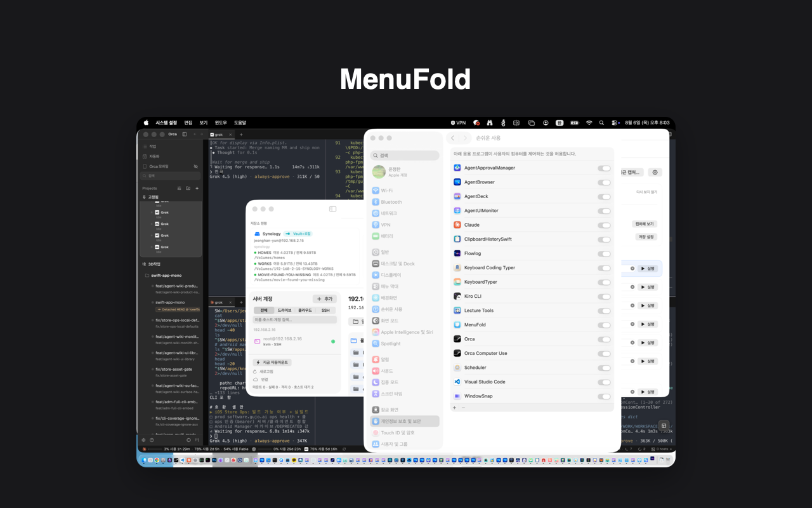Open the 도움말 menu
This screenshot has height=508, width=812.
pos(240,123)
